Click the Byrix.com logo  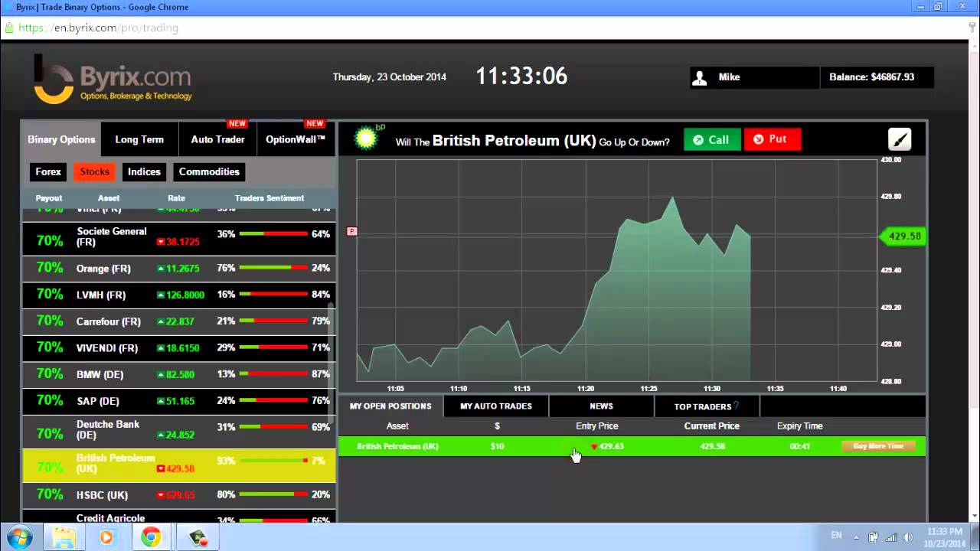pyautogui.click(x=113, y=78)
